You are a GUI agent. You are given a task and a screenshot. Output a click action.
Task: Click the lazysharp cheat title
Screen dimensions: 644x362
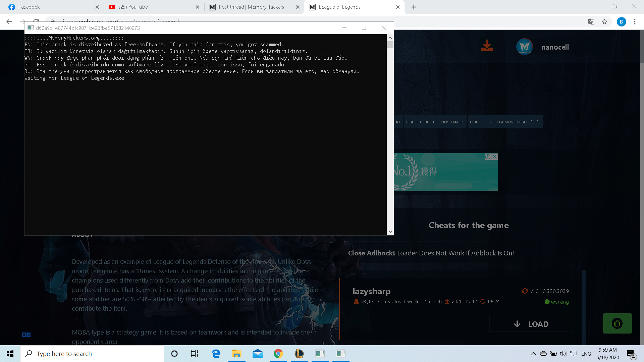click(x=372, y=292)
